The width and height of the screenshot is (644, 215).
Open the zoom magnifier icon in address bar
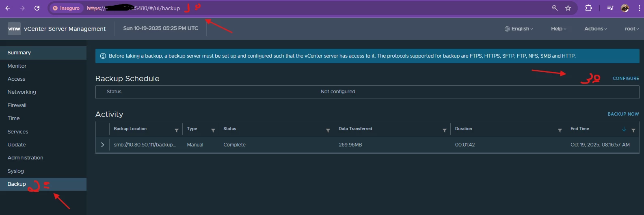[555, 8]
